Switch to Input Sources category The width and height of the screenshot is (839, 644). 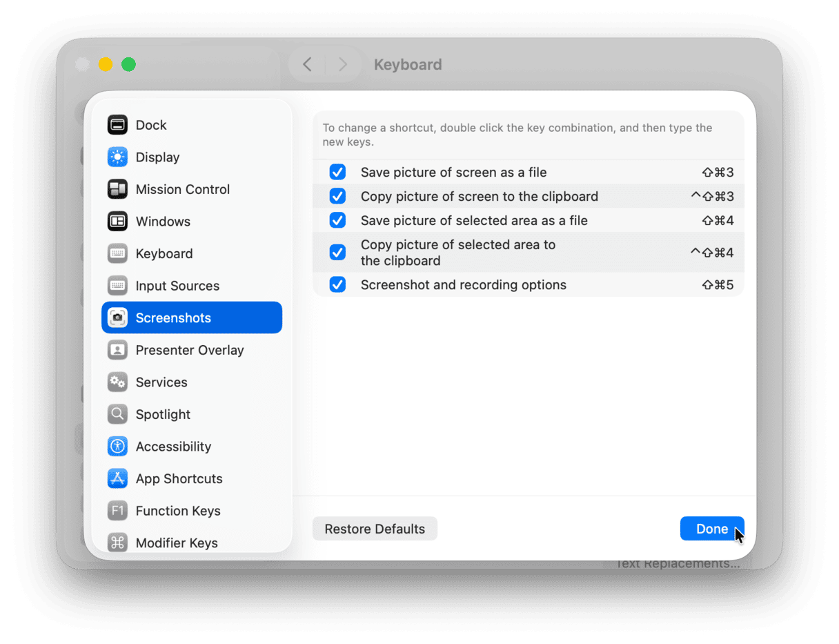(177, 286)
